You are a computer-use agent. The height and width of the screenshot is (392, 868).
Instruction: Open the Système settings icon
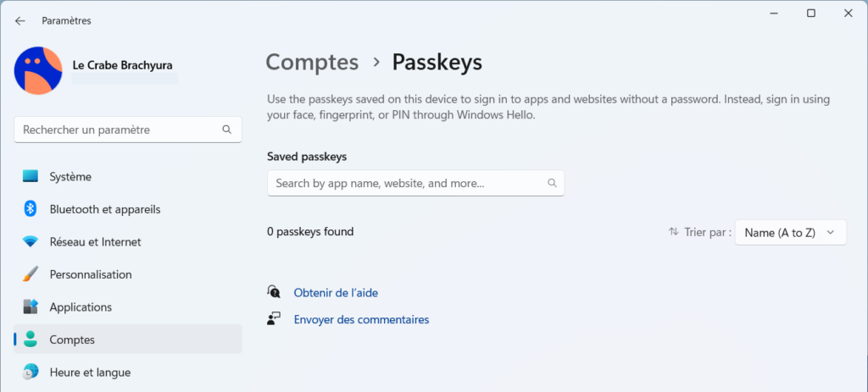[31, 176]
